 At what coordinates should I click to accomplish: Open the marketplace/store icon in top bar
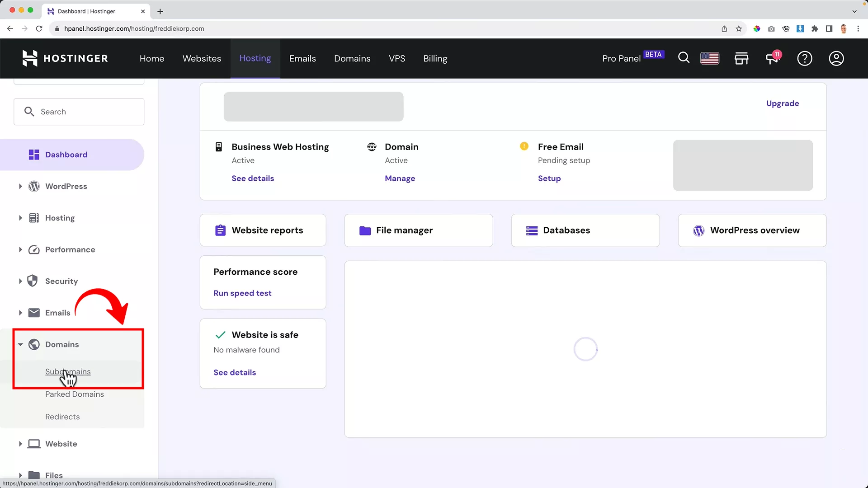tap(741, 58)
